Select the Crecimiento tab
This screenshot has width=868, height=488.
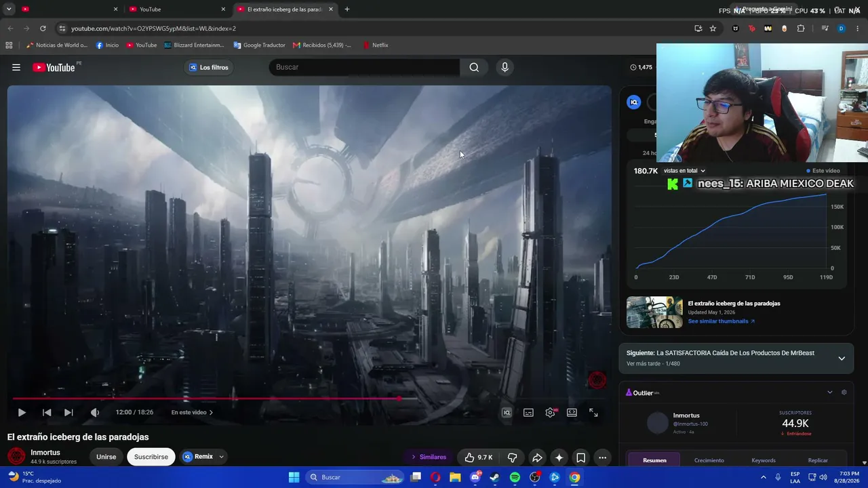click(x=709, y=460)
